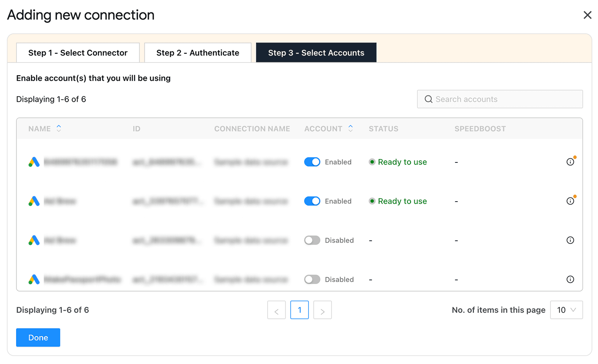Image resolution: width=598 pixels, height=364 pixels.
Task: Open the Step 2 - Authenticate tab
Action: click(197, 53)
